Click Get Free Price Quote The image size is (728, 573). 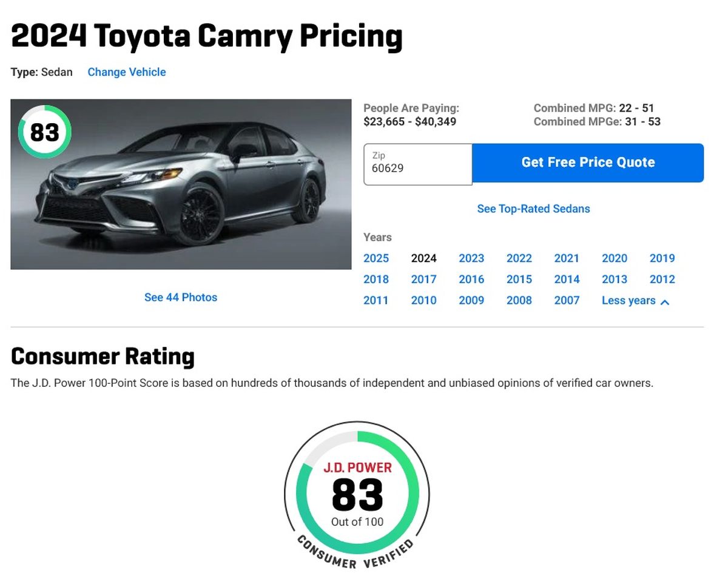[x=587, y=162]
